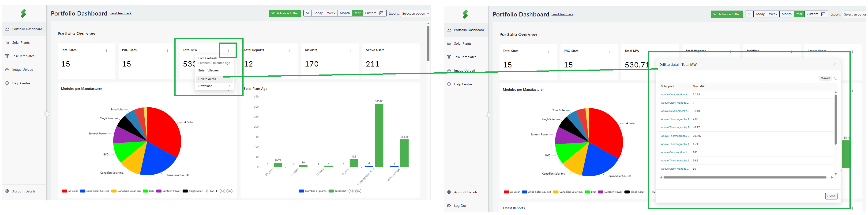This screenshot has width=868, height=215.
Task: Click horizontal scrollbar in drill detail table
Action: pos(745,177)
